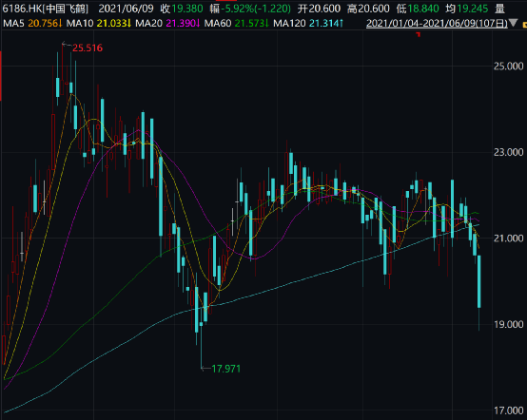Click the last large cyan candlestick
The height and width of the screenshot is (420, 527).
click(x=478, y=281)
